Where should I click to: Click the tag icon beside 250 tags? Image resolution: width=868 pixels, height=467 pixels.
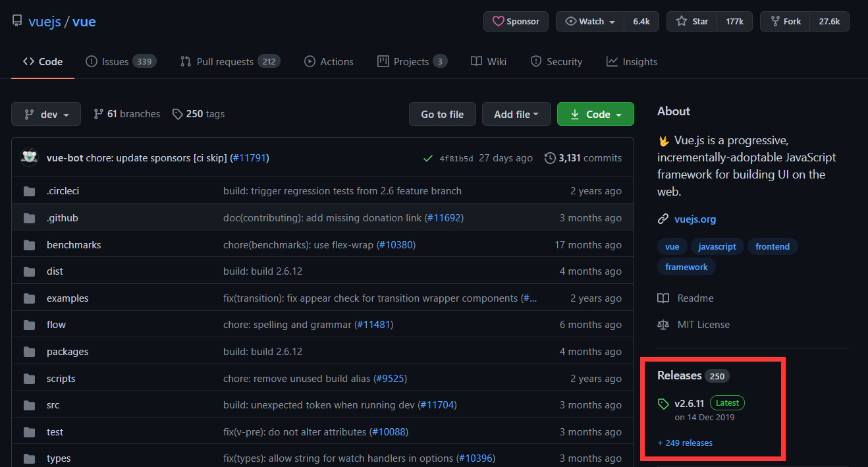tap(177, 114)
